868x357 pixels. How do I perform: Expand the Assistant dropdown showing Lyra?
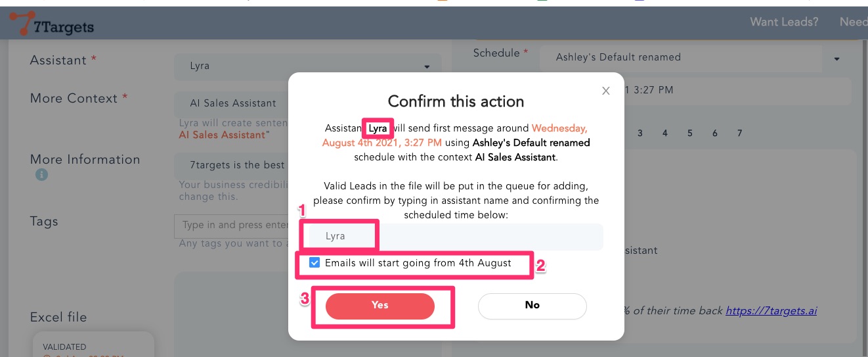click(x=427, y=66)
